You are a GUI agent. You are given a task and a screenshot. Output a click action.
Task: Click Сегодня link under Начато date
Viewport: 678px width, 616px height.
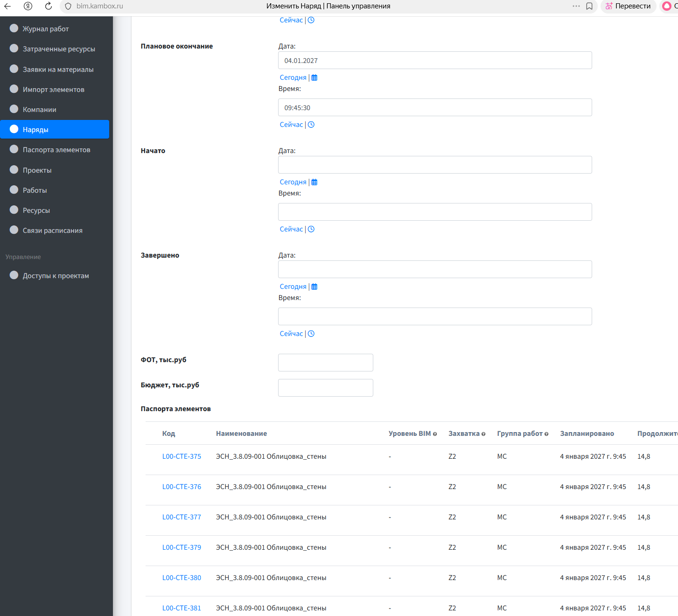(x=293, y=182)
